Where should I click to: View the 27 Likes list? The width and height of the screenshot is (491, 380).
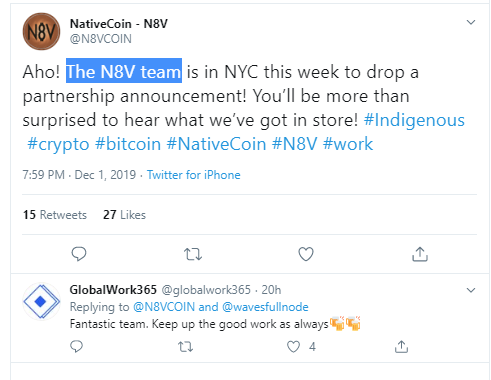point(124,215)
